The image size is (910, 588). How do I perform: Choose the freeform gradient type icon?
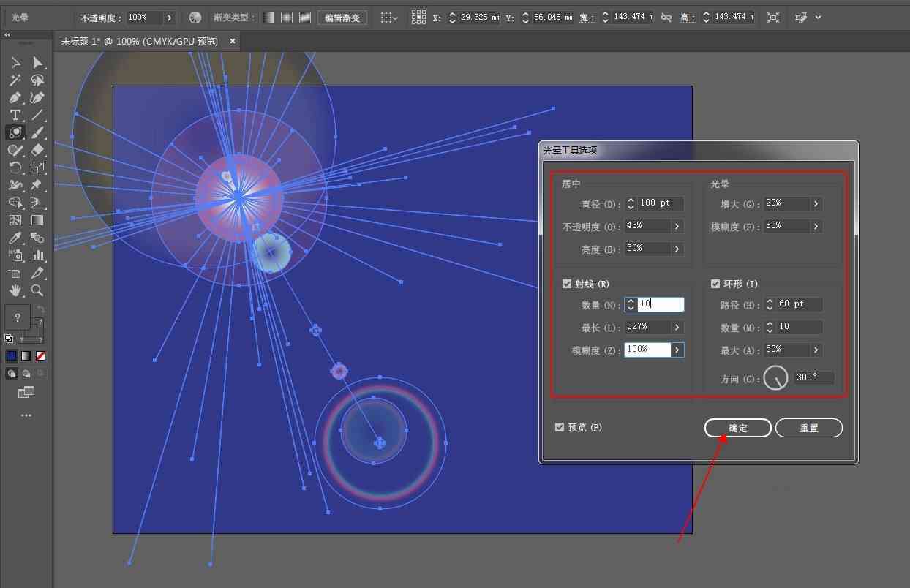(305, 17)
